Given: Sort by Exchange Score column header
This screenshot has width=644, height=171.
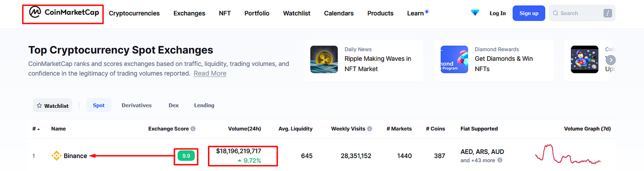Looking at the screenshot, I should tap(168, 129).
